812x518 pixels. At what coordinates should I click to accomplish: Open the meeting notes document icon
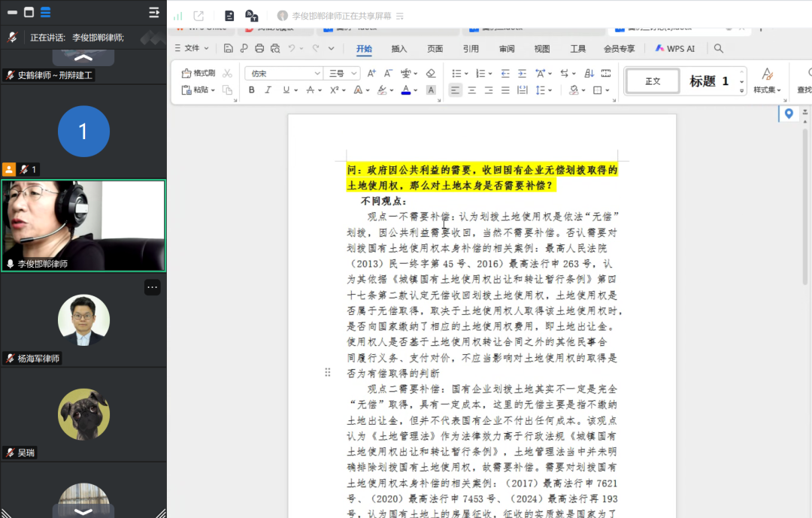pyautogui.click(x=229, y=16)
